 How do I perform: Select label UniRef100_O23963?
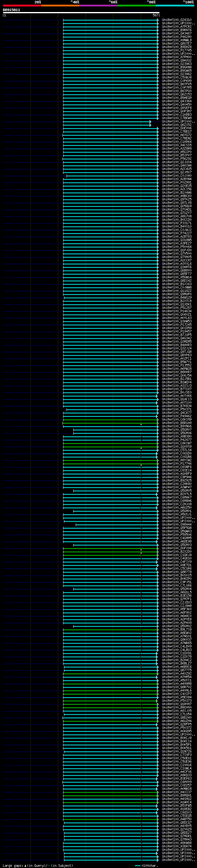click(x=177, y=64)
